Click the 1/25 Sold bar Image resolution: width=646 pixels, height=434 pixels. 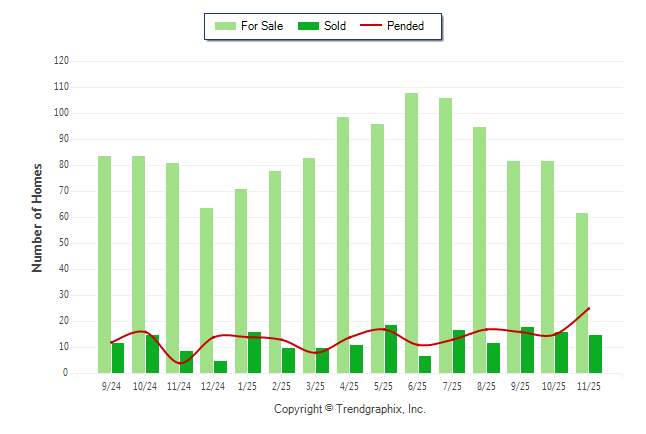tap(254, 352)
